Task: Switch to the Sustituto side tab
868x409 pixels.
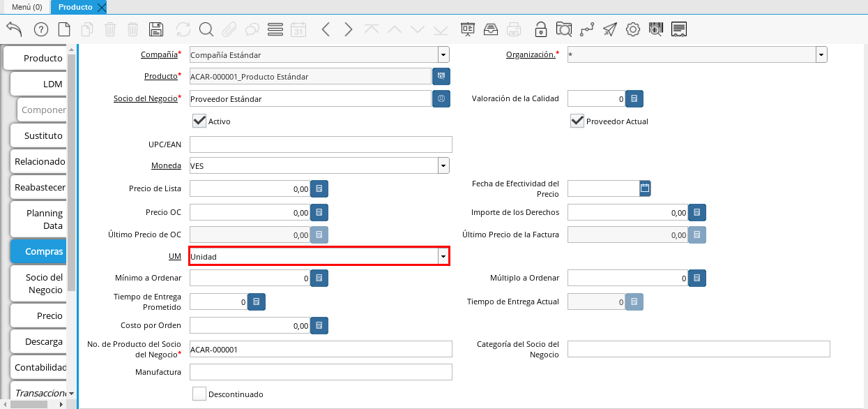Action: tap(42, 135)
